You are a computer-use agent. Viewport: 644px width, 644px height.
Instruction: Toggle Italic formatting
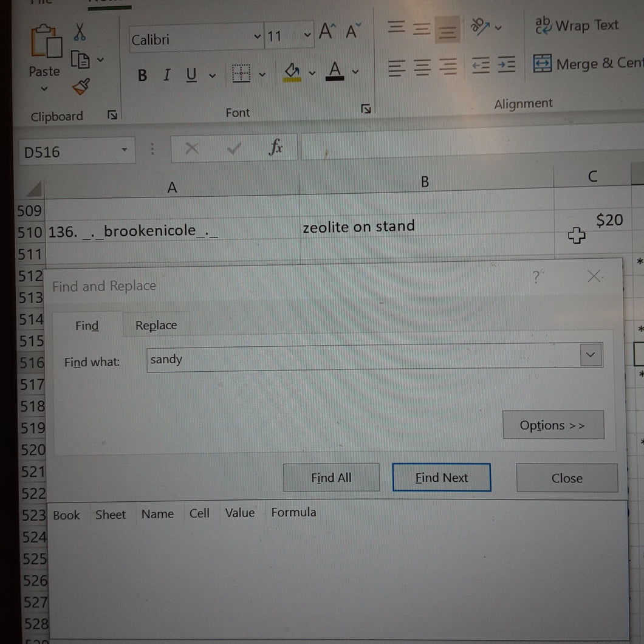166,75
